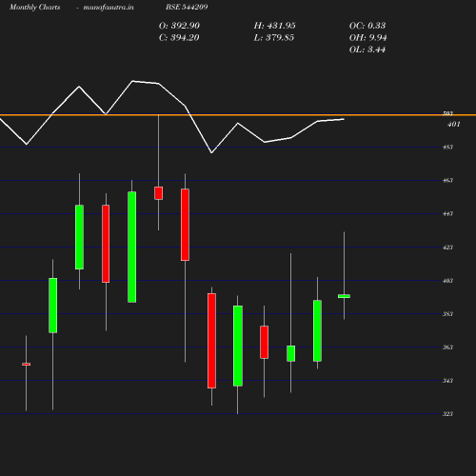
Task: Click the 401 price label under orange line
Action: (x=454, y=125)
